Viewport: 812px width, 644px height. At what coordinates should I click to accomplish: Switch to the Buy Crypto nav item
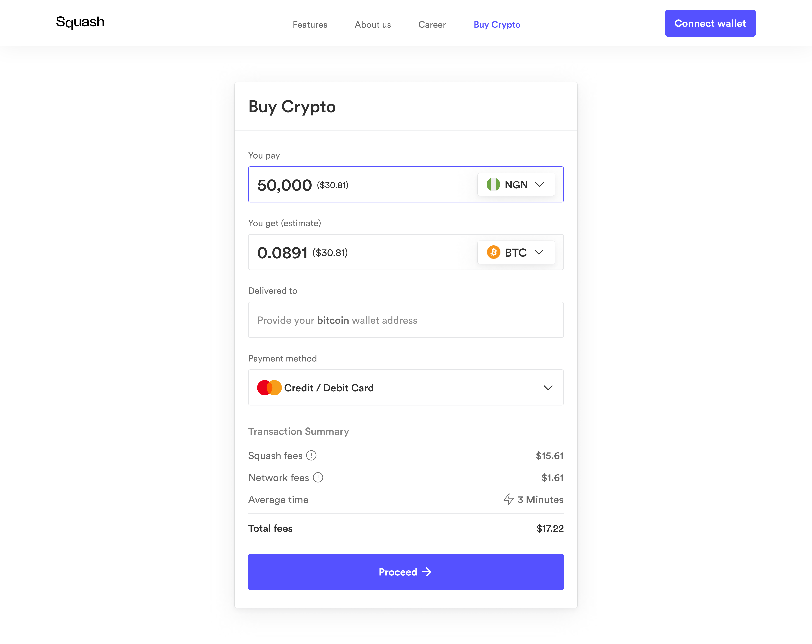pyautogui.click(x=497, y=25)
